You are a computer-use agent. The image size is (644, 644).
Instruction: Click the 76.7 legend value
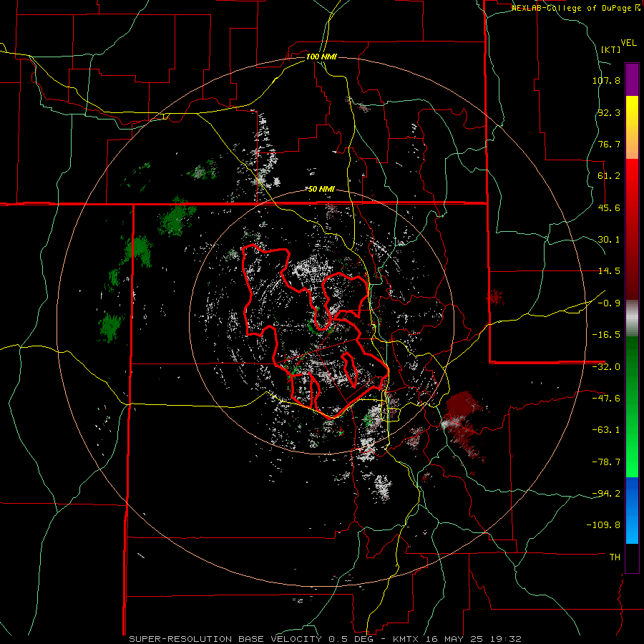click(x=609, y=144)
